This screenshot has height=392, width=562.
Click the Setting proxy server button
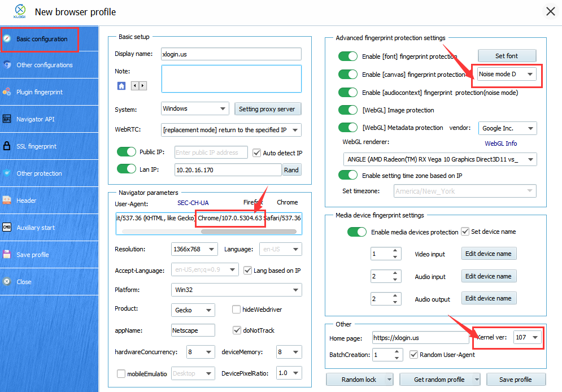268,109
